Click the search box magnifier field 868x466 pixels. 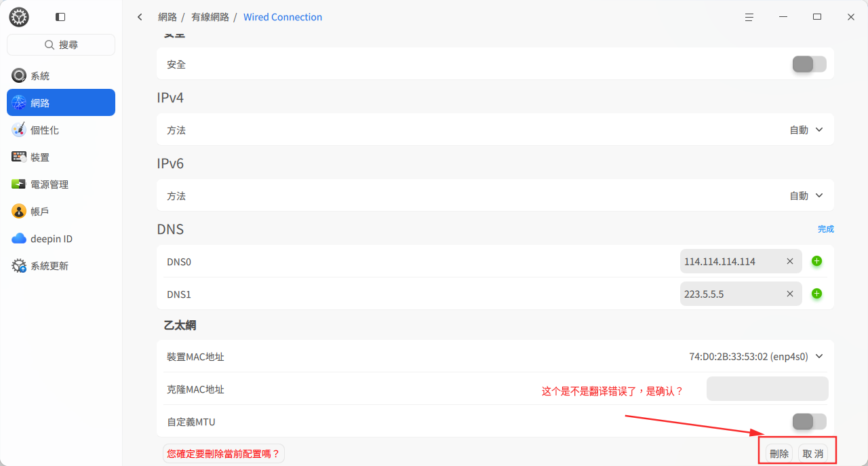tap(61, 45)
